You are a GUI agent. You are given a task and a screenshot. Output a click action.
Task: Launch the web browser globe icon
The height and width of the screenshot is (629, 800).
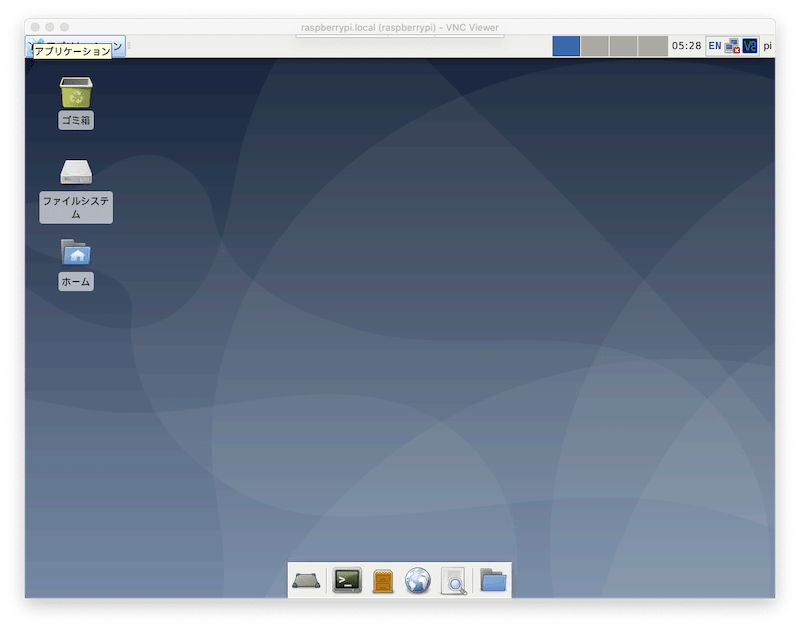click(418, 581)
